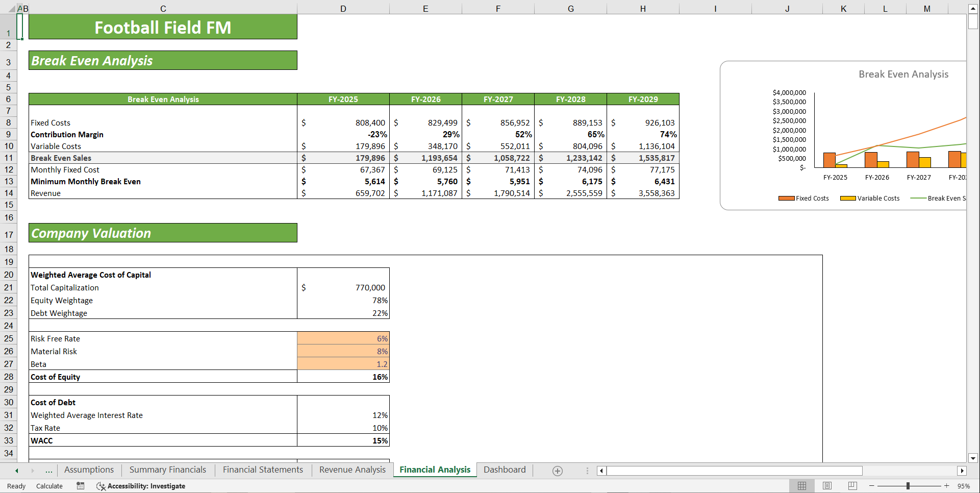The image size is (980, 493).
Task: Click the macro recording icon in status bar
Action: click(80, 486)
